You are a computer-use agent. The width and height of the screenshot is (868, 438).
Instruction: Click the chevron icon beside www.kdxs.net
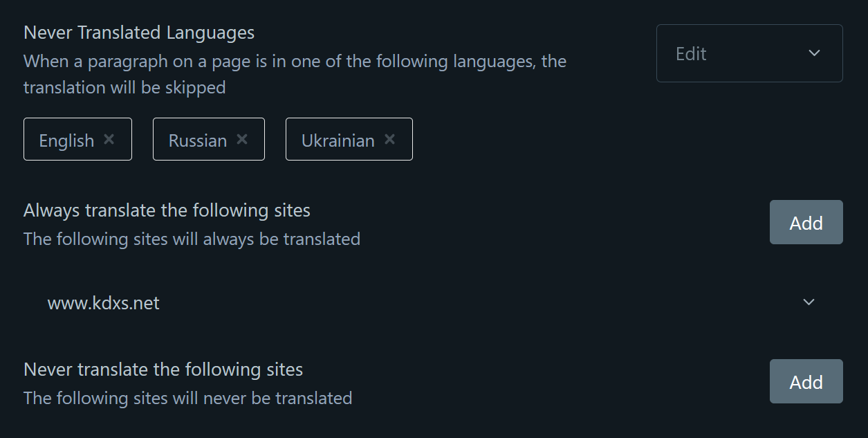(808, 302)
